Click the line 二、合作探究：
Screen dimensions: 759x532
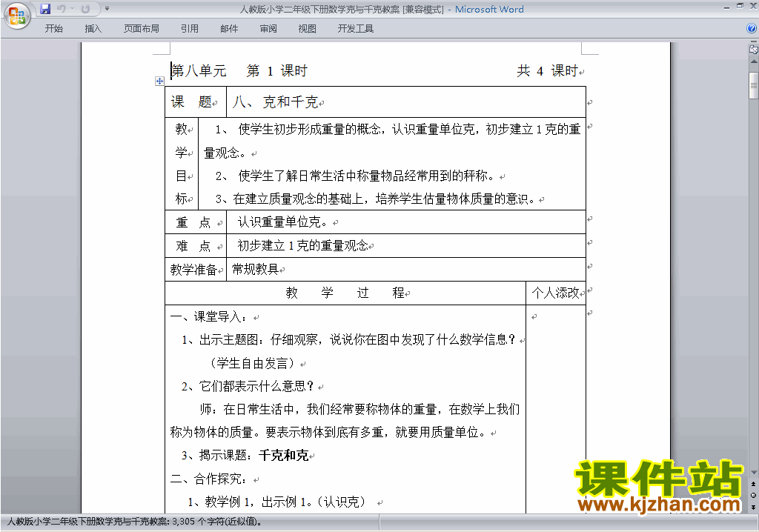click(x=208, y=479)
